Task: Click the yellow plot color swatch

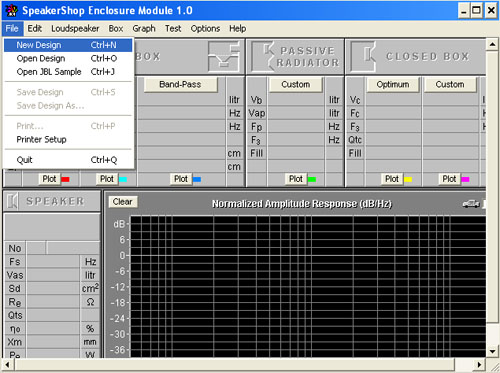Action: point(408,179)
